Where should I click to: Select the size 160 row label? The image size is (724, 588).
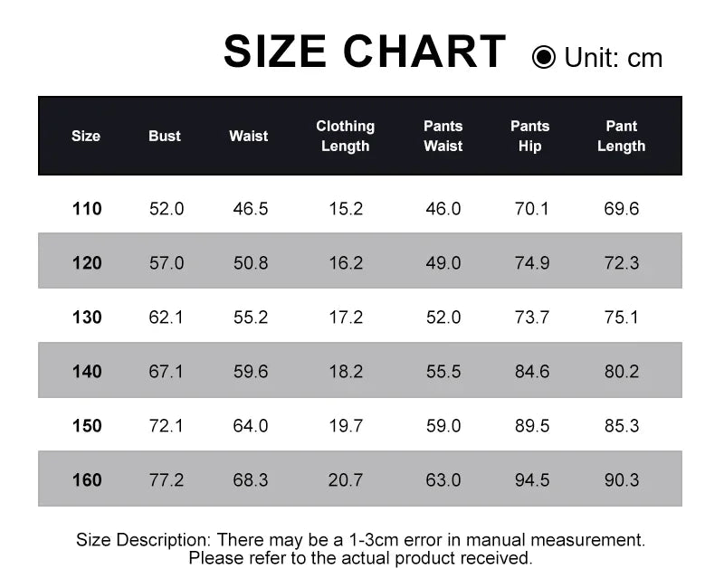tap(87, 480)
